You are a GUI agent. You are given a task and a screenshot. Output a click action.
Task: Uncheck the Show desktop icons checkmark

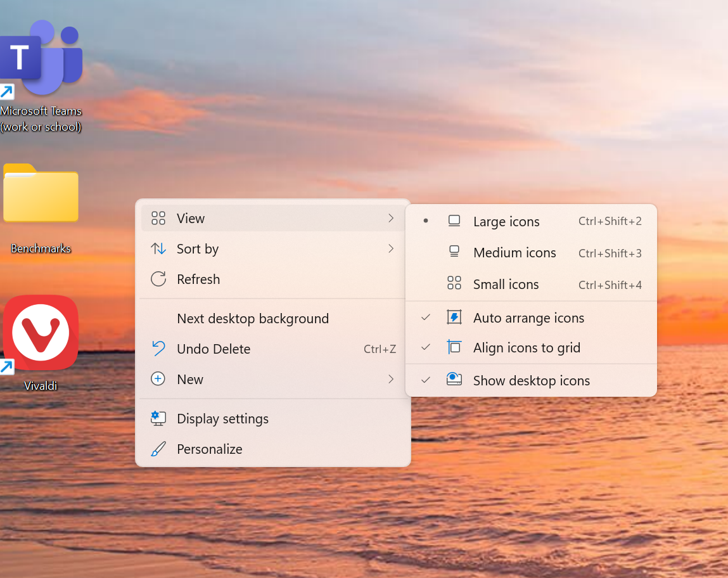[426, 380]
